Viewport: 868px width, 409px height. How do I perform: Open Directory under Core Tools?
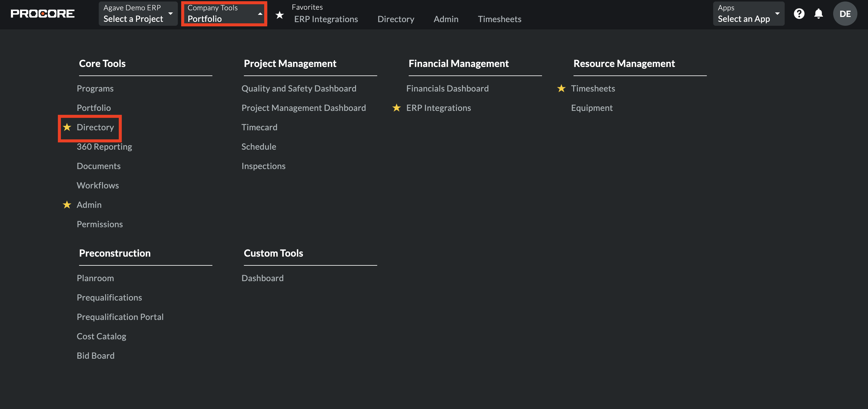(x=95, y=127)
